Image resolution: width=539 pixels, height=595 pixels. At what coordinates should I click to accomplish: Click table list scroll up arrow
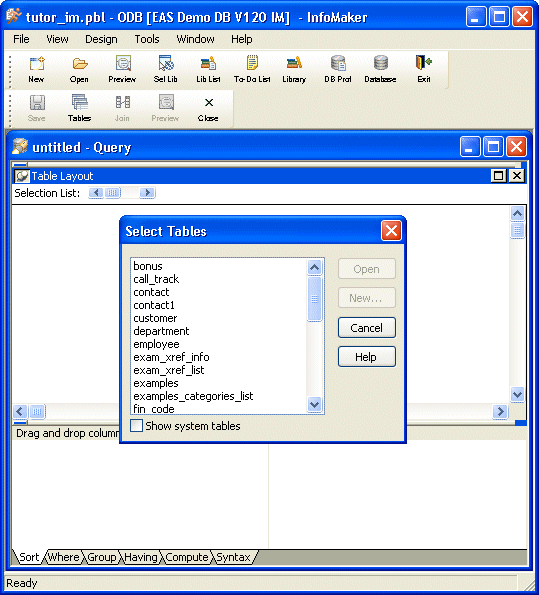point(315,267)
